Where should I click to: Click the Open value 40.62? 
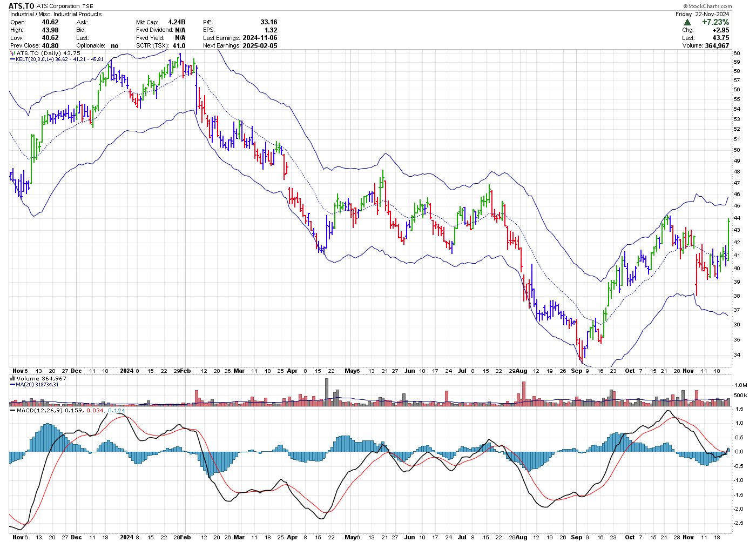pos(50,22)
